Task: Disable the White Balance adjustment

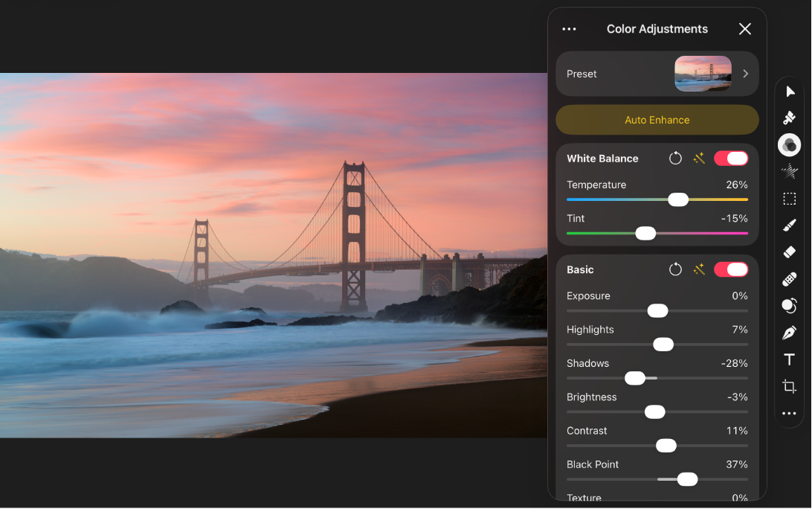Action: tap(730, 158)
